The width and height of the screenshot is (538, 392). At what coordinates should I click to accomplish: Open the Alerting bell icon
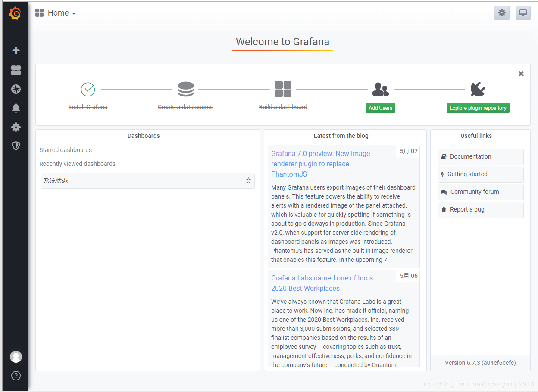point(16,108)
